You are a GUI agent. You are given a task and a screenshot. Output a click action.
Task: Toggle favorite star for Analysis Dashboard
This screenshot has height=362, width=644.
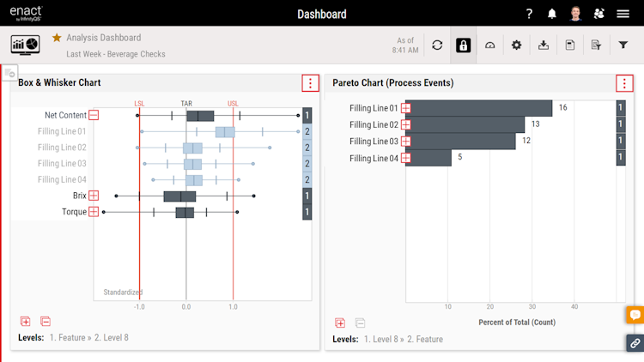(57, 38)
